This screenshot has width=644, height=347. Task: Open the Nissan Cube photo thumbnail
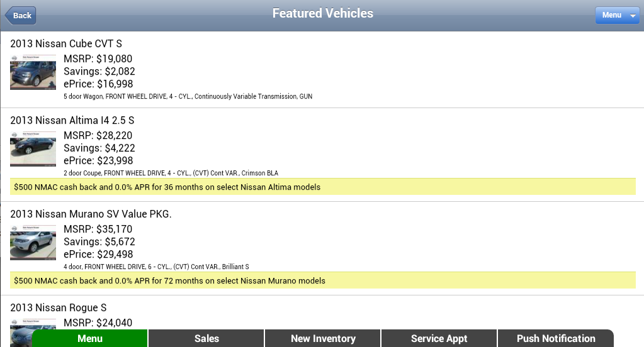click(33, 72)
